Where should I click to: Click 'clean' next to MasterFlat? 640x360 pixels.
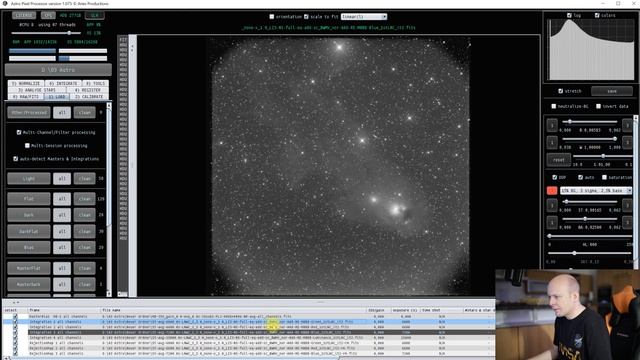[84, 268]
